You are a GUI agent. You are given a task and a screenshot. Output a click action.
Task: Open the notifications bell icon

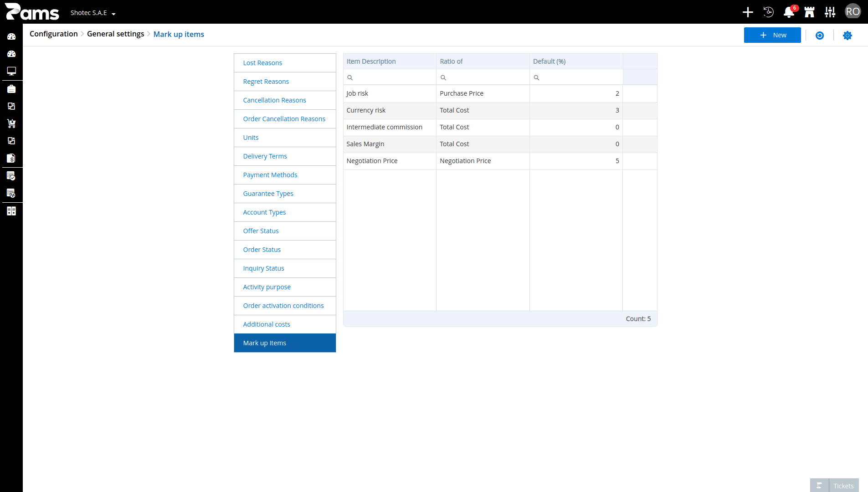(x=789, y=12)
